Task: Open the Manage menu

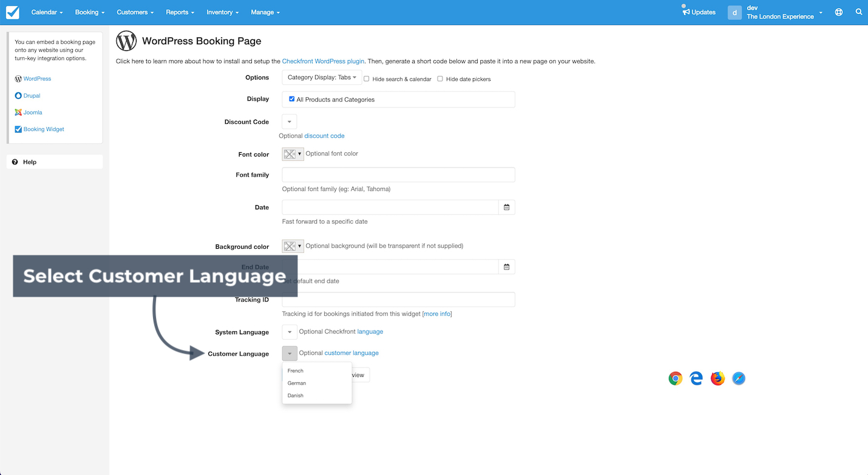Action: pyautogui.click(x=265, y=12)
